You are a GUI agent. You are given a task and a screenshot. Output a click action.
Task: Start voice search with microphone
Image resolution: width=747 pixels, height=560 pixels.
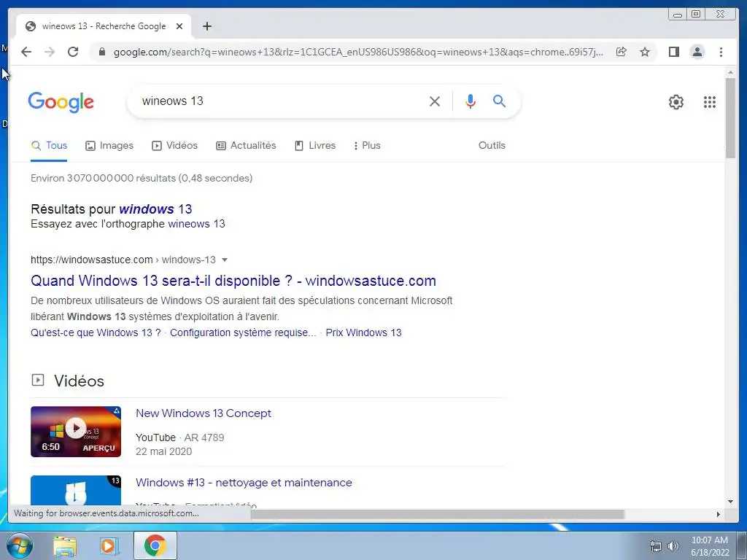coord(471,101)
